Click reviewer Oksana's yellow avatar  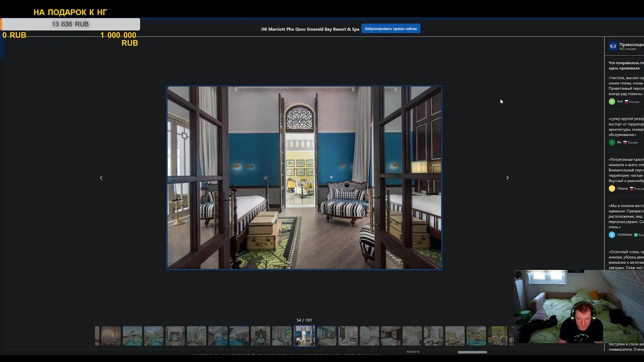click(x=612, y=189)
